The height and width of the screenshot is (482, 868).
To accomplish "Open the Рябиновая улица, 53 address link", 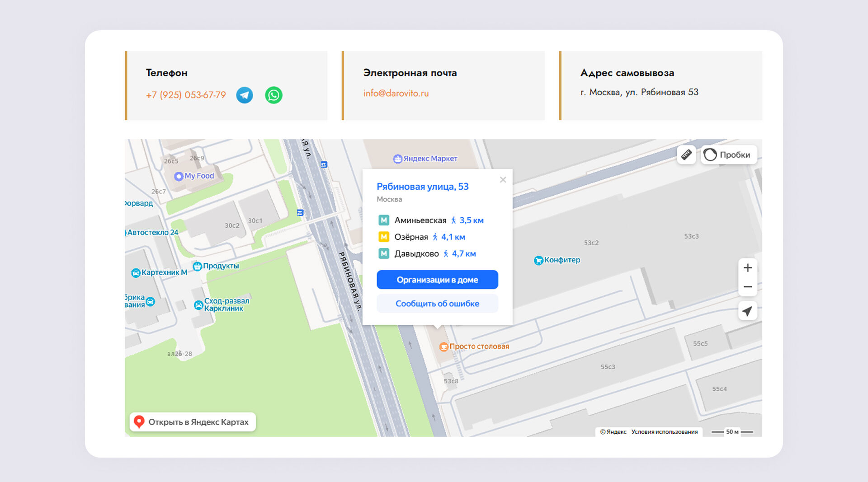I will [422, 187].
